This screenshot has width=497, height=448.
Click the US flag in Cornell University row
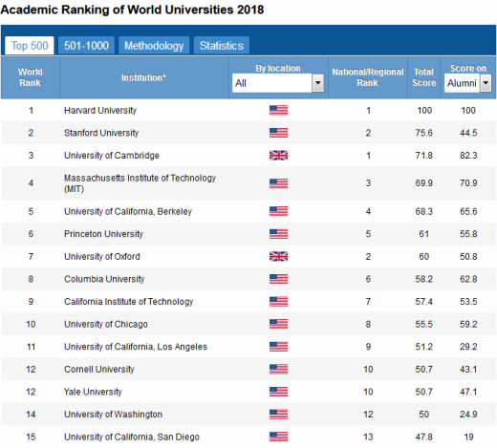[278, 370]
